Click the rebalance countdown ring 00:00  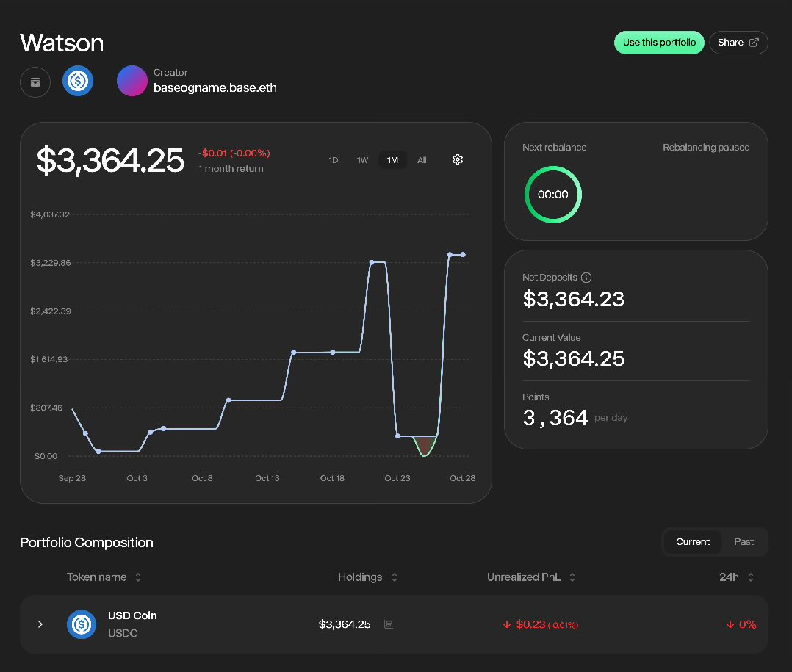pyautogui.click(x=553, y=195)
